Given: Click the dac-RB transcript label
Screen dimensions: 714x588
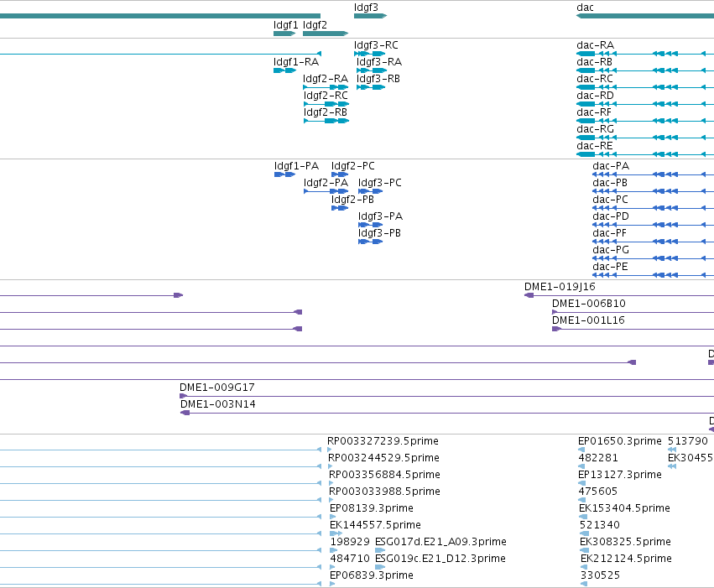Looking at the screenshot, I should coord(594,62).
